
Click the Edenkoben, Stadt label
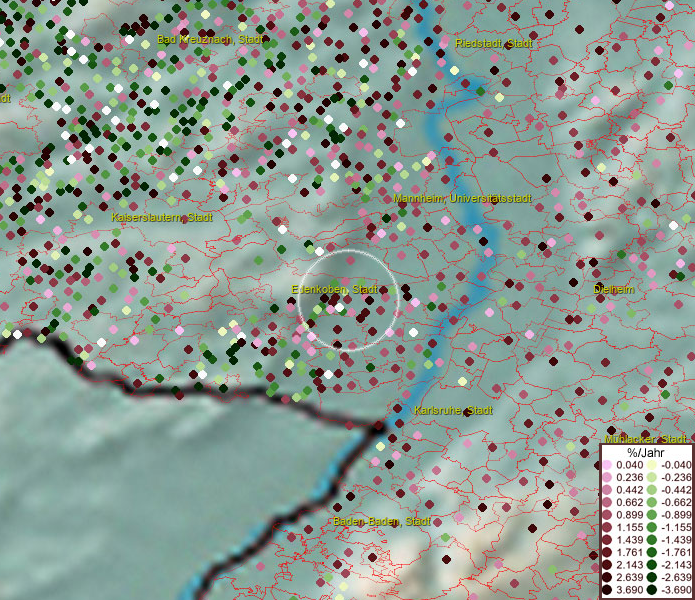335,289
